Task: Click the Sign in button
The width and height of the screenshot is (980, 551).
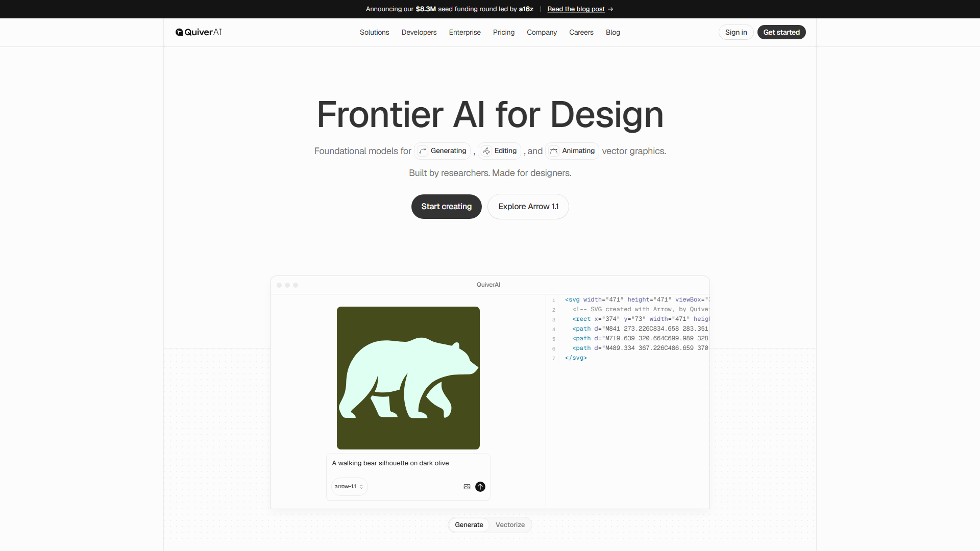Action: click(x=736, y=32)
